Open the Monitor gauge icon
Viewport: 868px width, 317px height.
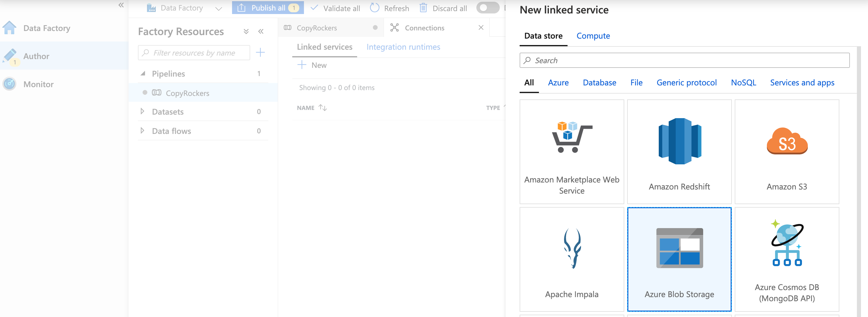click(9, 84)
